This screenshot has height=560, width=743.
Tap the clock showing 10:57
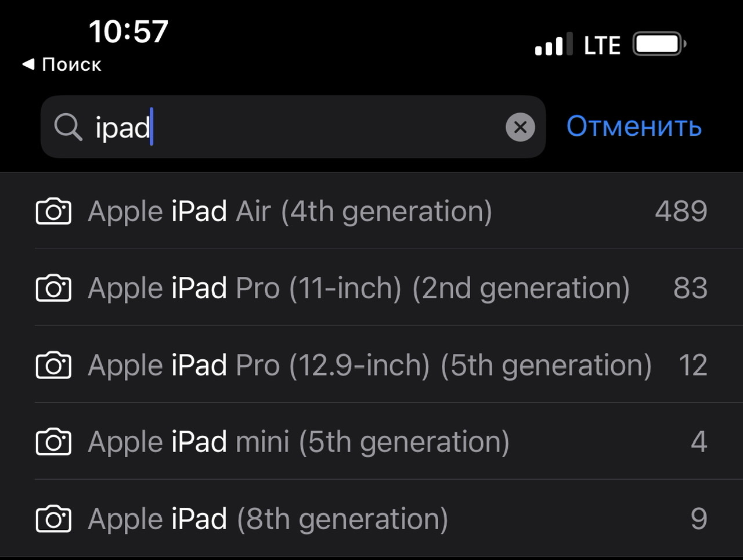click(x=128, y=31)
